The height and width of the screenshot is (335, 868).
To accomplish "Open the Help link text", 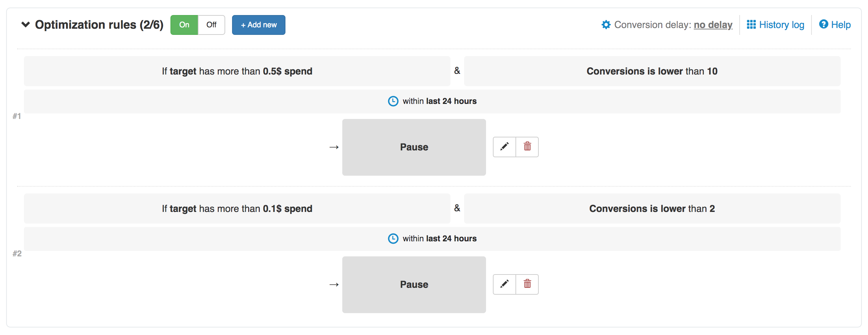I will (841, 25).
